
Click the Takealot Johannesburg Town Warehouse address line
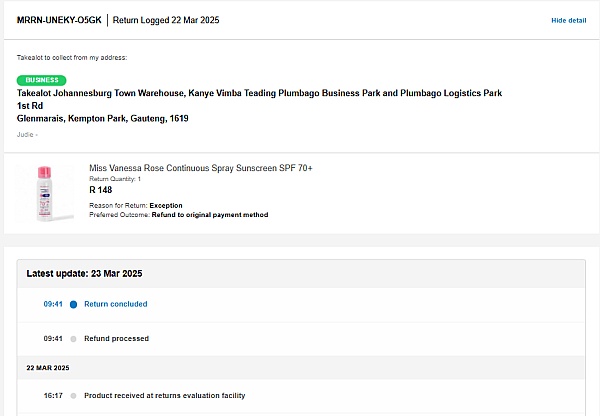pyautogui.click(x=259, y=93)
